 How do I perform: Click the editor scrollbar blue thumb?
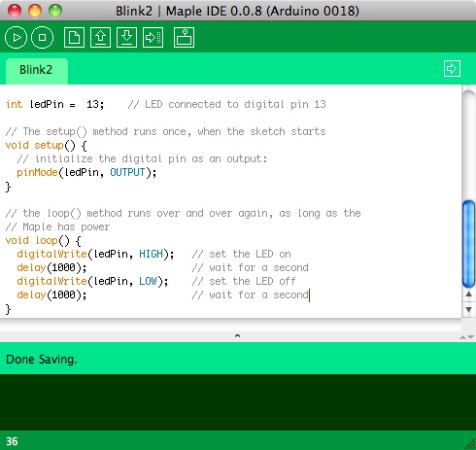coord(468,244)
